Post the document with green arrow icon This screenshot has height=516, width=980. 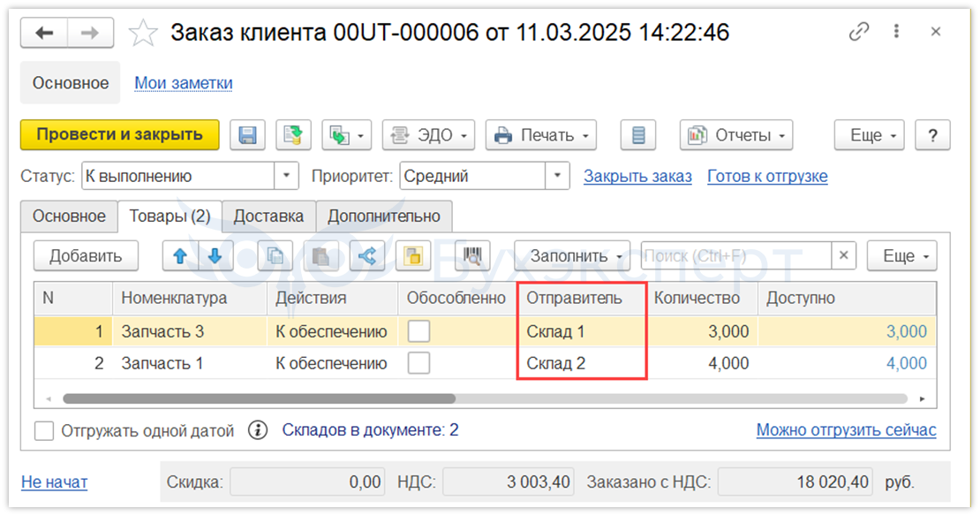pos(293,135)
